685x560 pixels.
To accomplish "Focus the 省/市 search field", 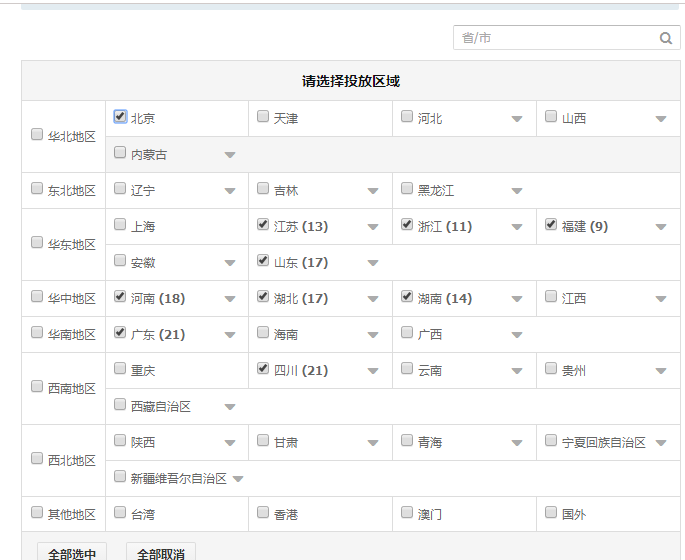I will click(x=566, y=38).
